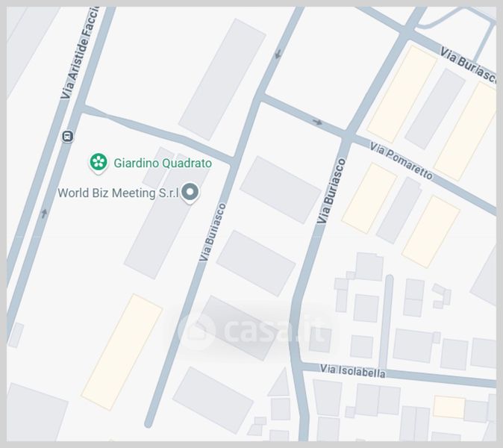The image size is (503, 448).
Task: Click the downward one-way arrow at top center
Action: pos(278,54)
